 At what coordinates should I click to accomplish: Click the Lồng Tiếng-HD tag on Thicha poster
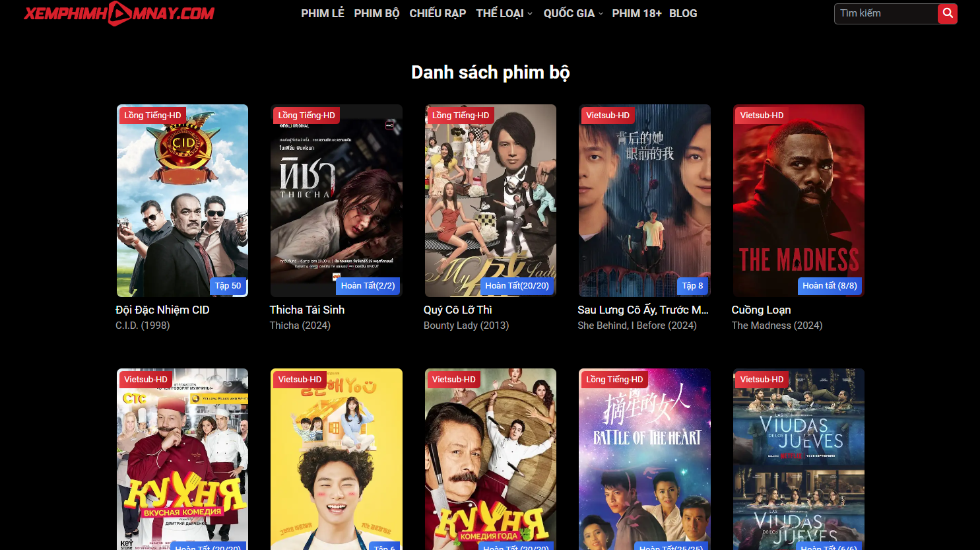click(306, 116)
